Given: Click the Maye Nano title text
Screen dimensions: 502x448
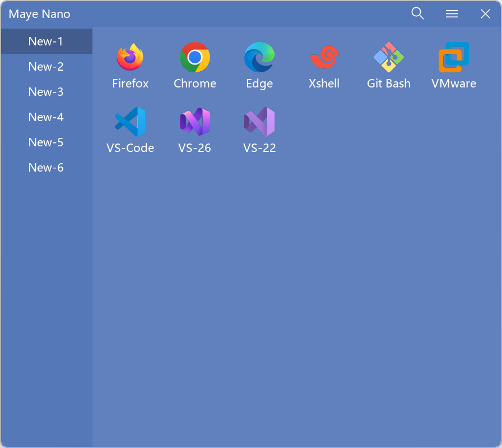Looking at the screenshot, I should click(x=40, y=14).
